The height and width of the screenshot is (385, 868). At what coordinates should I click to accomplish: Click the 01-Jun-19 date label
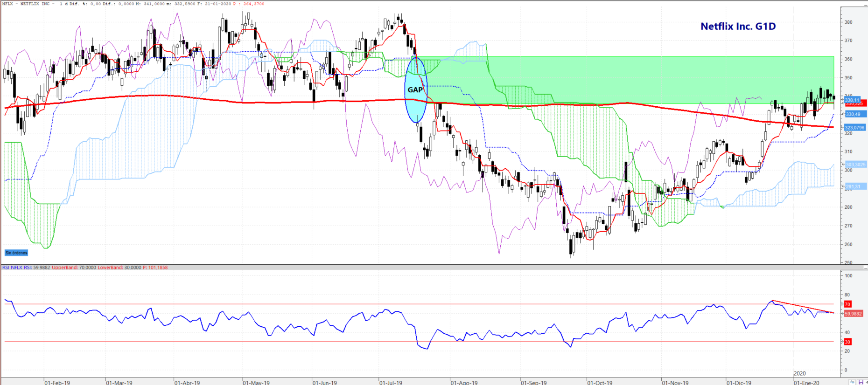(325, 383)
